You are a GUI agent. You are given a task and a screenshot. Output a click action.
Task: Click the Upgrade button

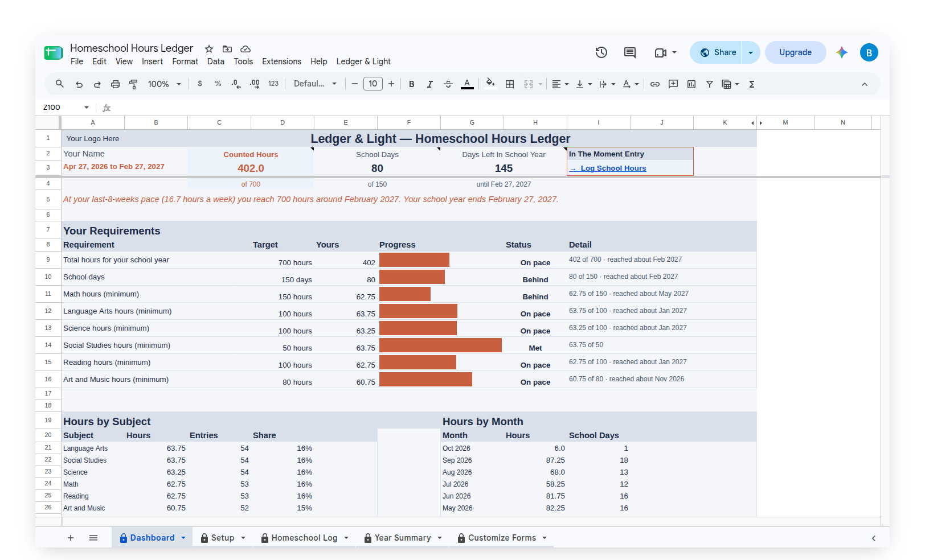795,52
